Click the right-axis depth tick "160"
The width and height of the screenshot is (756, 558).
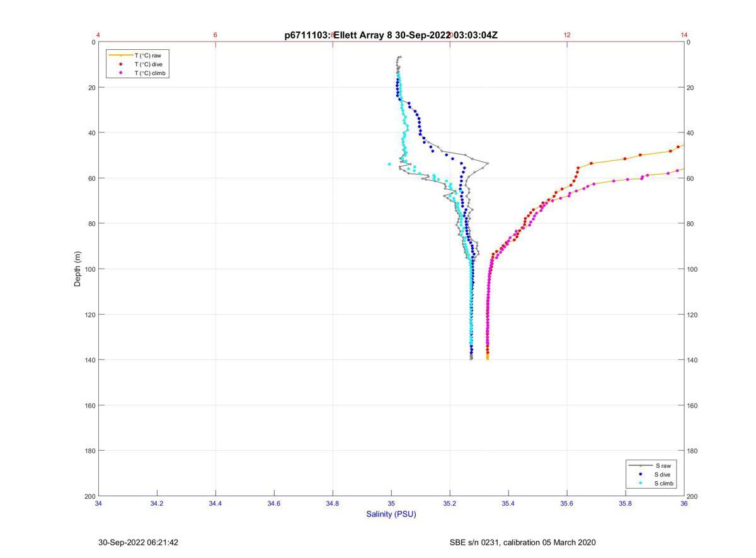[693, 405]
